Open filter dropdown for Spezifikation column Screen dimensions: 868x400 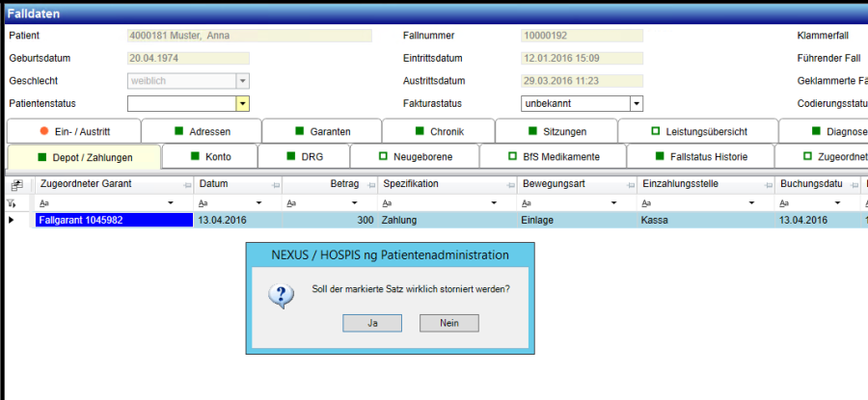coord(493,203)
